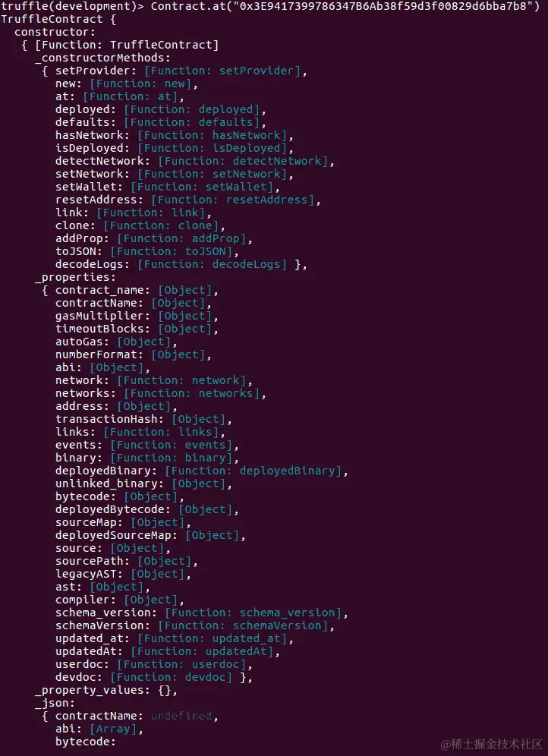This screenshot has width=548, height=756.
Task: Click the legacyAST property line
Action: [x=123, y=574]
